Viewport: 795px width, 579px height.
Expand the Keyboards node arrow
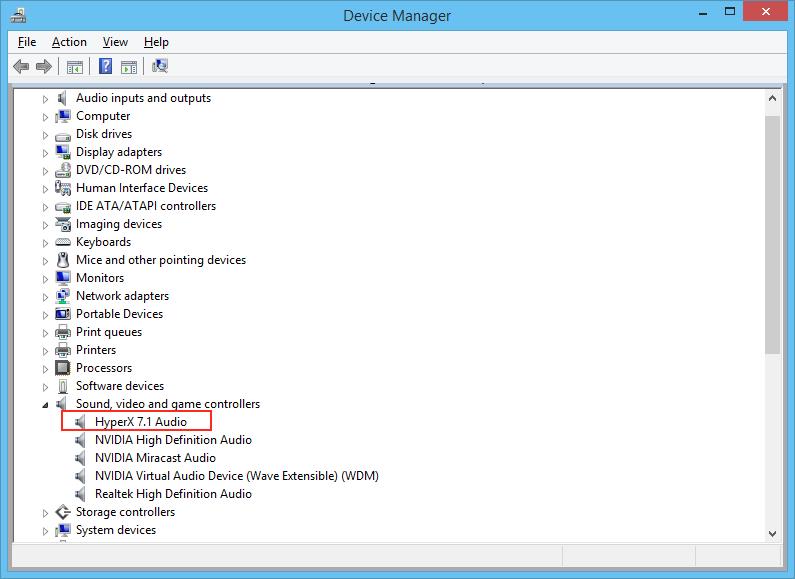tap(45, 243)
